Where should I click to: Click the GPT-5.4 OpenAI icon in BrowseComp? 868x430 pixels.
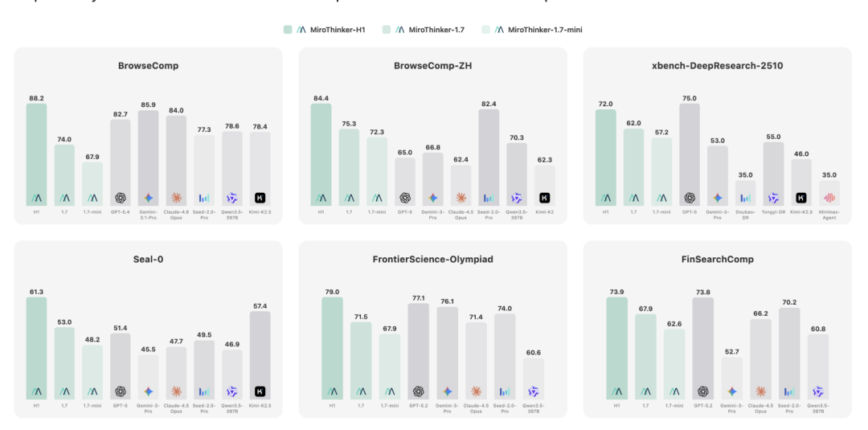point(121,197)
